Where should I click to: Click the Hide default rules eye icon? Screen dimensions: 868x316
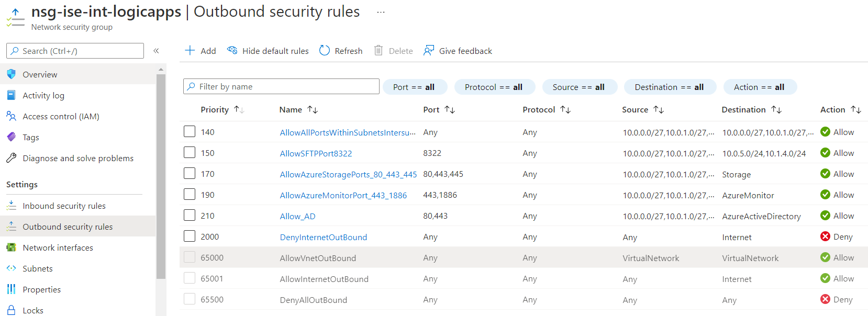point(232,50)
